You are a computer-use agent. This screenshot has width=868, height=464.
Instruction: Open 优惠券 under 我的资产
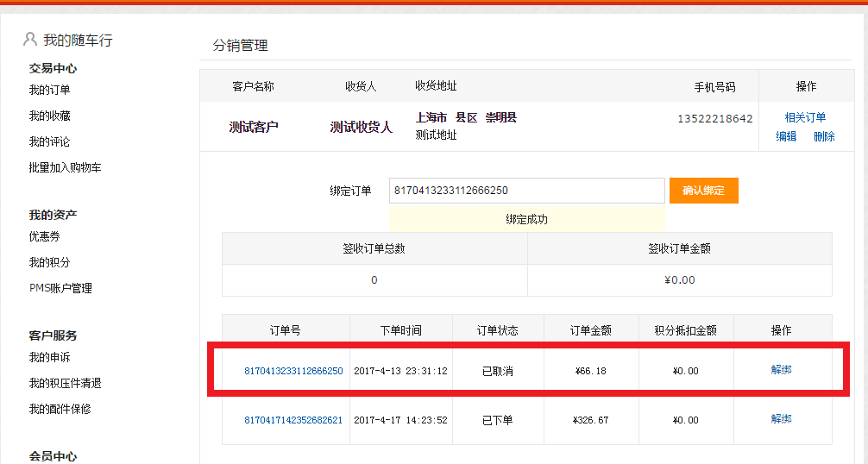click(x=44, y=236)
